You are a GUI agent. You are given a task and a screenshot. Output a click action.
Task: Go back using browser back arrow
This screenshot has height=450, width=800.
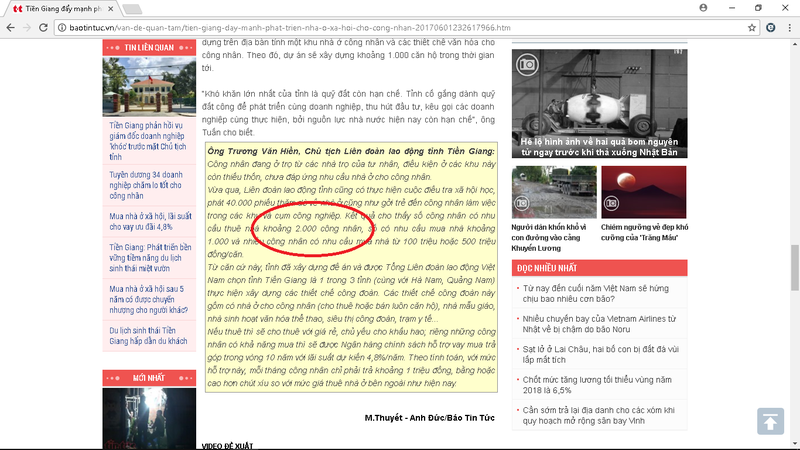coord(10,28)
